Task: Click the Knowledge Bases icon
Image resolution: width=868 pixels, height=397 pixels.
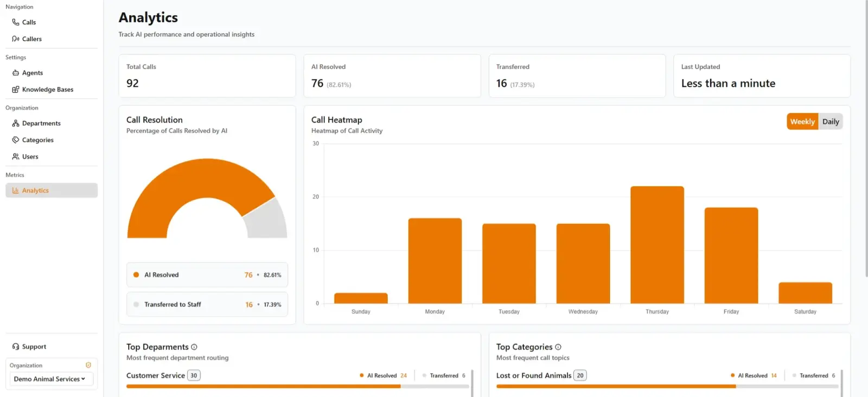Action: pyautogui.click(x=16, y=89)
